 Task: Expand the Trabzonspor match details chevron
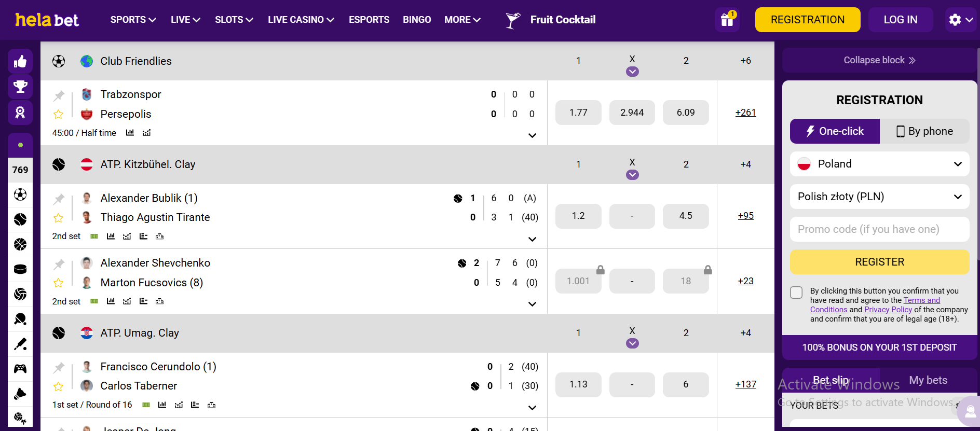click(x=532, y=135)
